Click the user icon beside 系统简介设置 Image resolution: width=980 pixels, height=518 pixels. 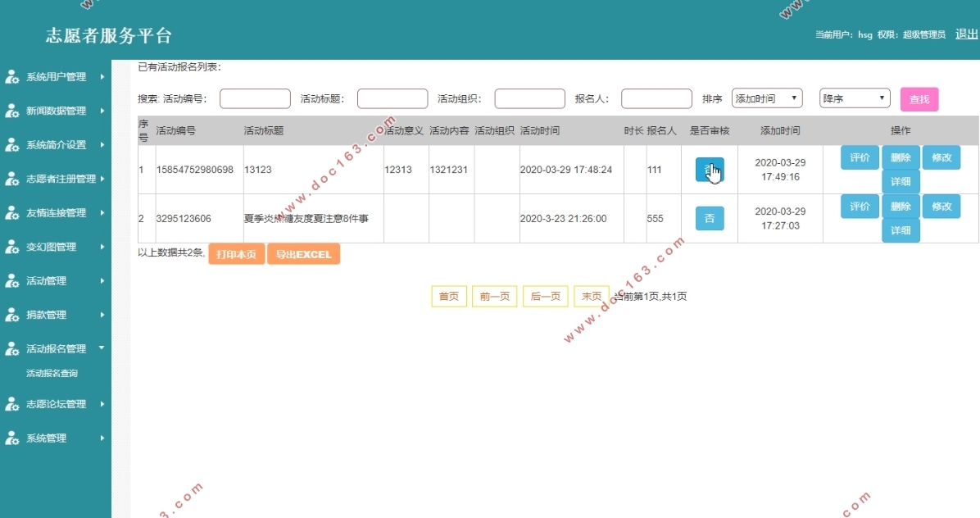click(11, 145)
